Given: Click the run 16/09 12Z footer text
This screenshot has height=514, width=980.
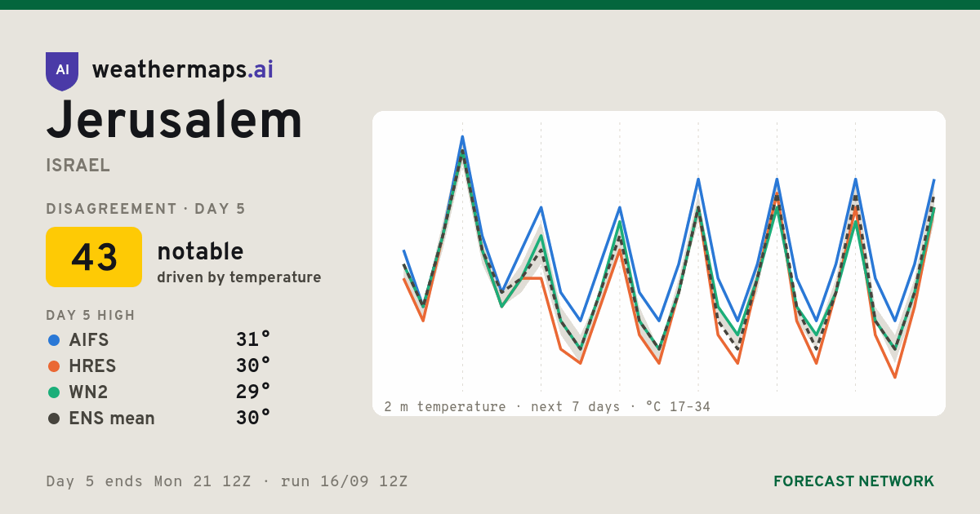Looking at the screenshot, I should tap(344, 481).
